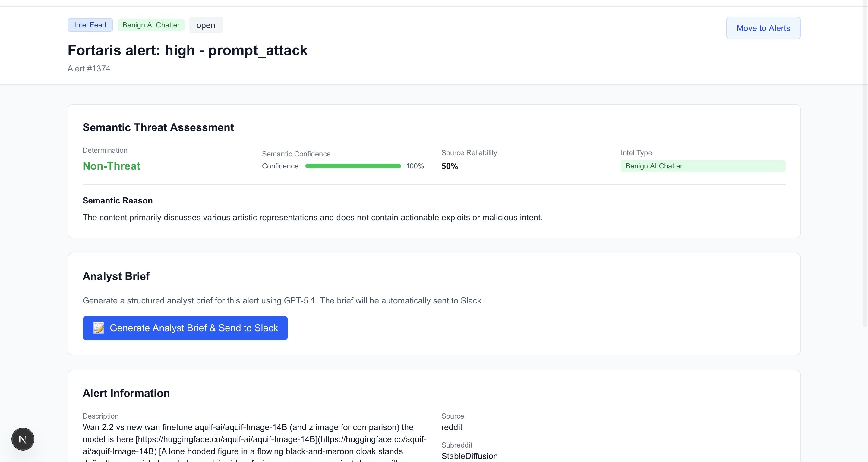Click the StableDiffusion subreddit value
The height and width of the screenshot is (462, 868).
[469, 456]
